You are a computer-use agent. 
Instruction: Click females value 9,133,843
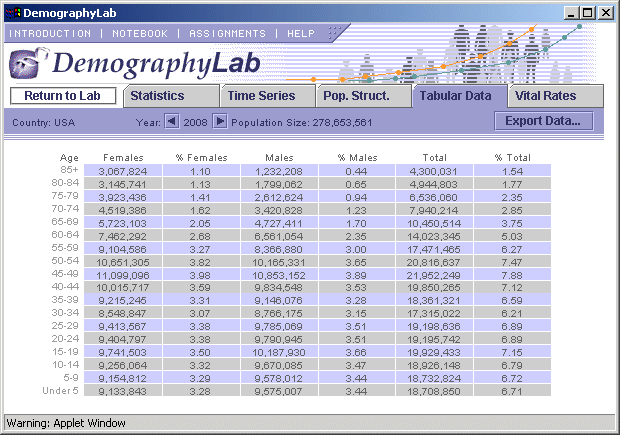(123, 392)
